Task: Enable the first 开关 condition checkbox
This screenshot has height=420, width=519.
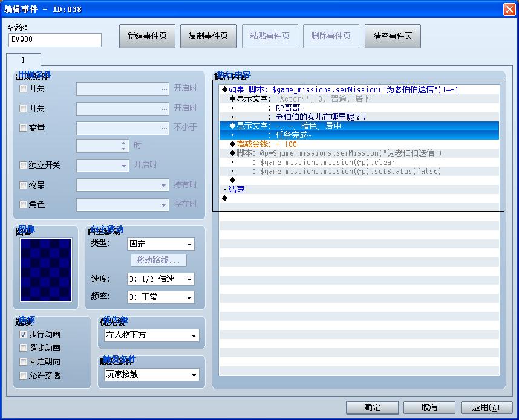Action: [23, 89]
